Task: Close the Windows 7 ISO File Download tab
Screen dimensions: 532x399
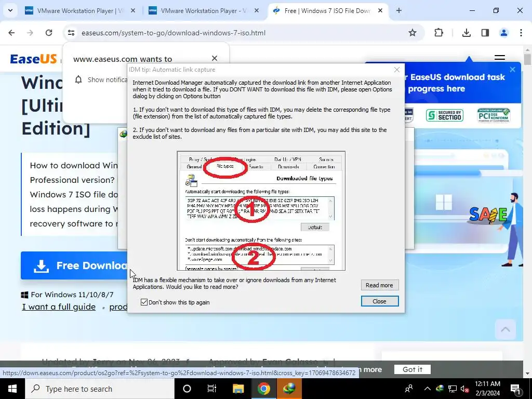Action: (x=380, y=10)
